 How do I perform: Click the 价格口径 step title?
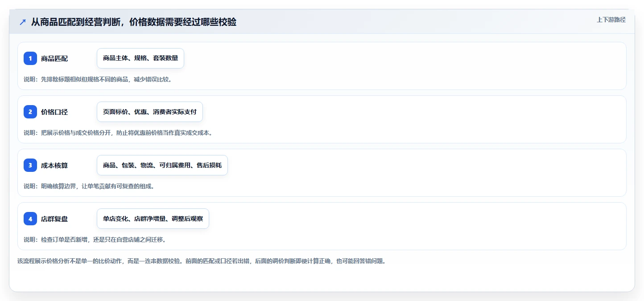[54, 112]
